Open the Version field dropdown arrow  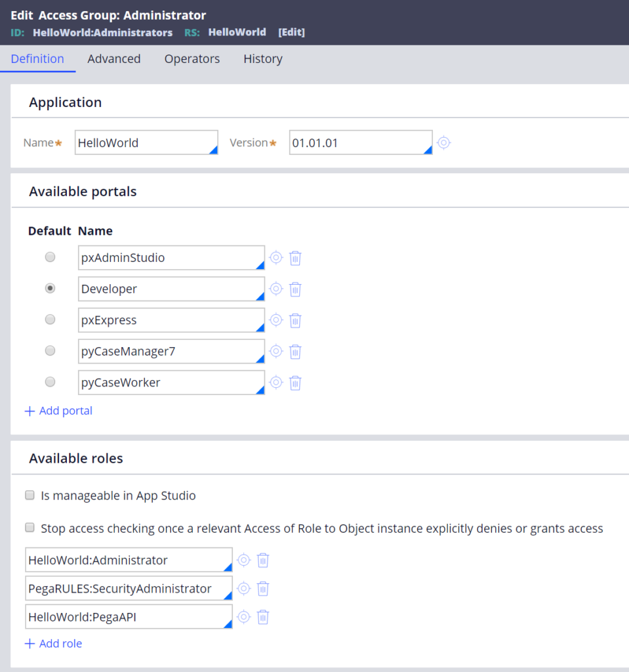tap(428, 150)
